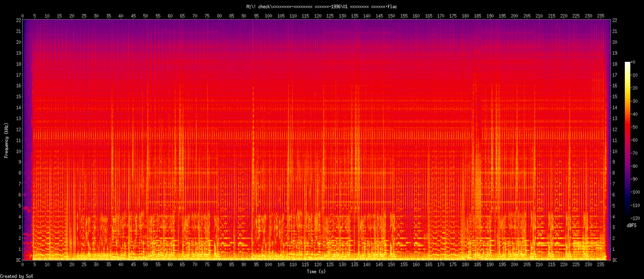Click "DC" on the right frequency axis
This screenshot has height=279, width=644.
[x=616, y=260]
